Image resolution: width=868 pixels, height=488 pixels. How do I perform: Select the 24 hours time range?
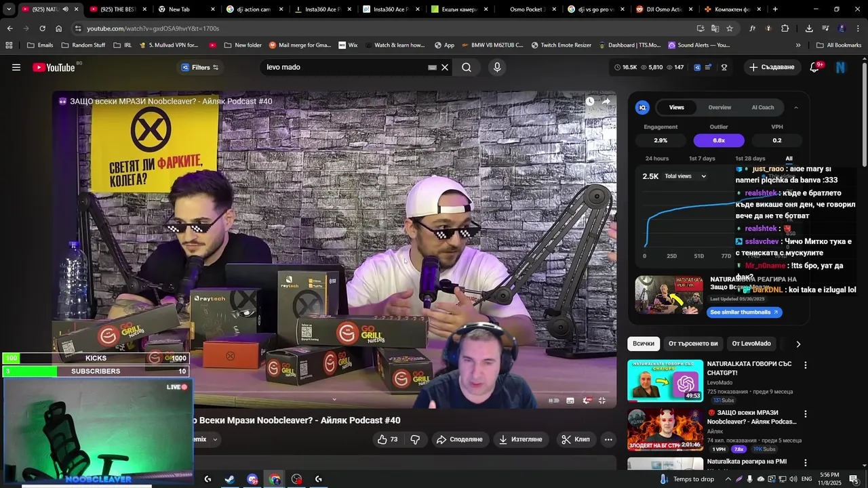657,159
